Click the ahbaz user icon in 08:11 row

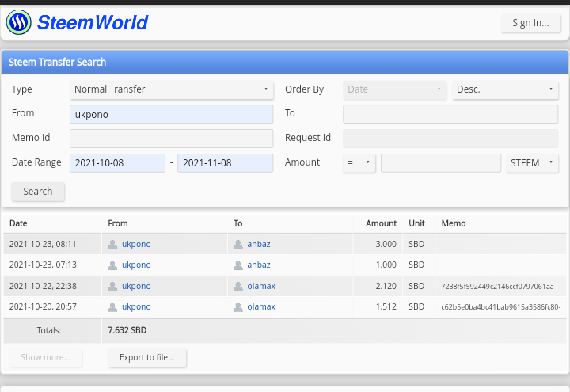pyautogui.click(x=238, y=245)
